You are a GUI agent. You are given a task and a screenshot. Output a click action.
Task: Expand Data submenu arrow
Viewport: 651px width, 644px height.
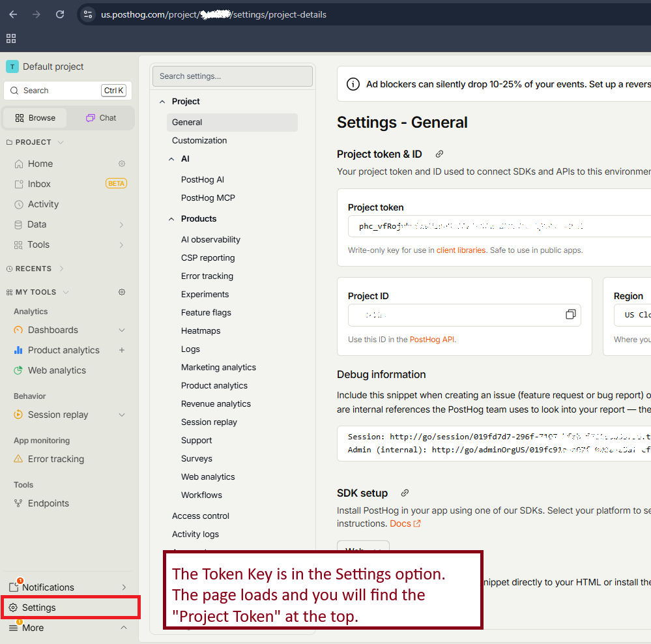pyautogui.click(x=121, y=225)
